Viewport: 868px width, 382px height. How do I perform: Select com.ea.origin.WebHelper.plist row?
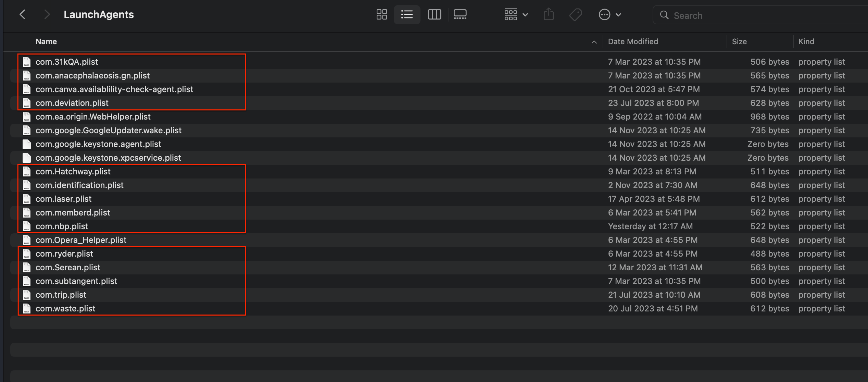[x=93, y=116]
